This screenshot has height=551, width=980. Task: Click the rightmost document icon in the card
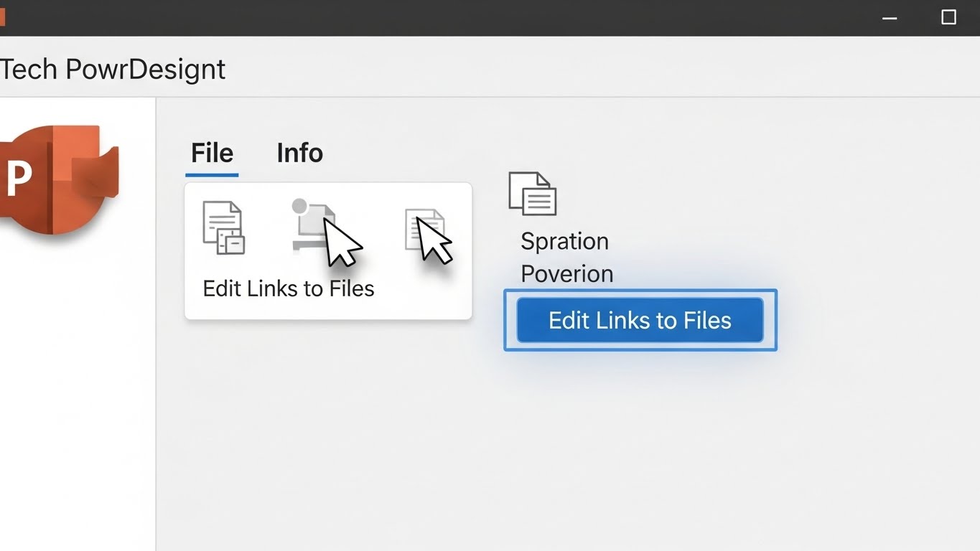(424, 230)
